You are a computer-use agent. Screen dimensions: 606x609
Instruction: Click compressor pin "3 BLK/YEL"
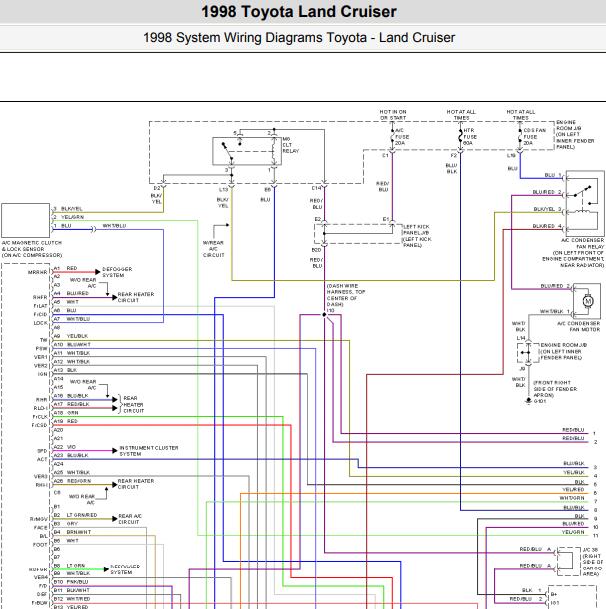pyautogui.click(x=68, y=209)
